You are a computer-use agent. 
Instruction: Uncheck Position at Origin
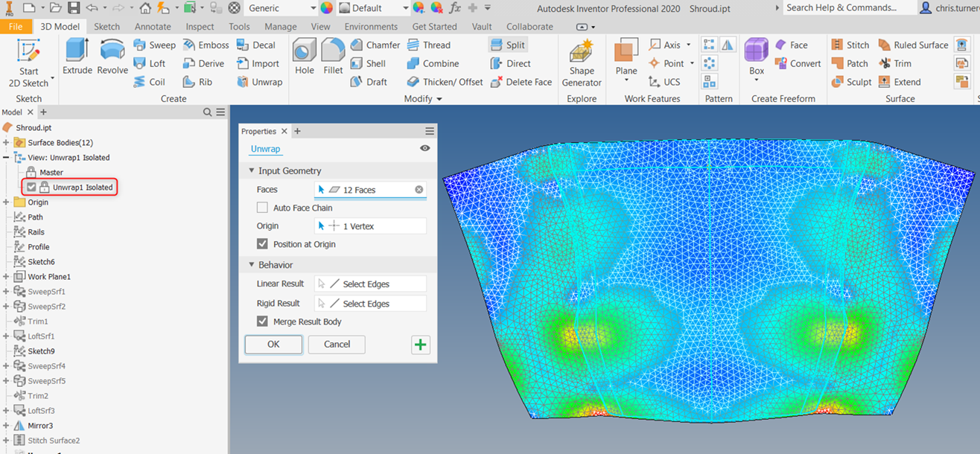262,244
